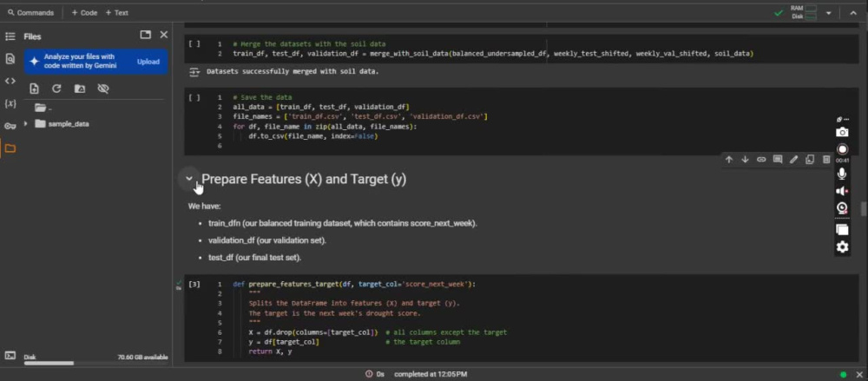Click the 'train_dfn' bullet item text
The width and height of the screenshot is (868, 381).
(343, 223)
